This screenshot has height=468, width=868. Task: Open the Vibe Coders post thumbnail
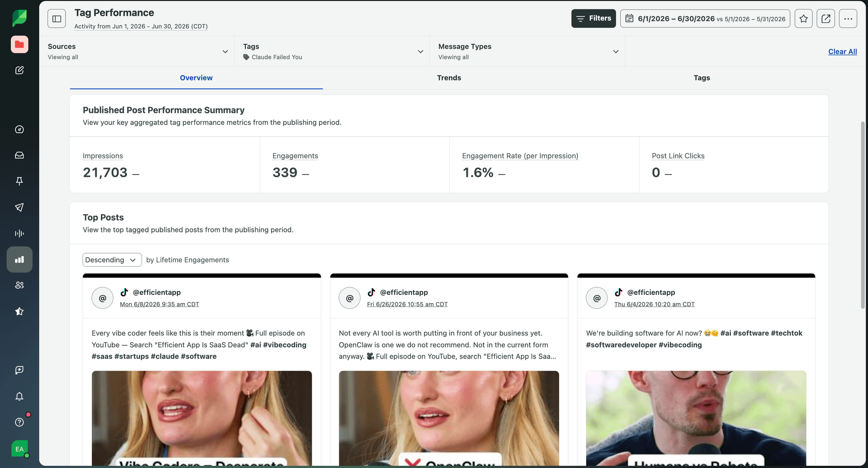coord(202,418)
